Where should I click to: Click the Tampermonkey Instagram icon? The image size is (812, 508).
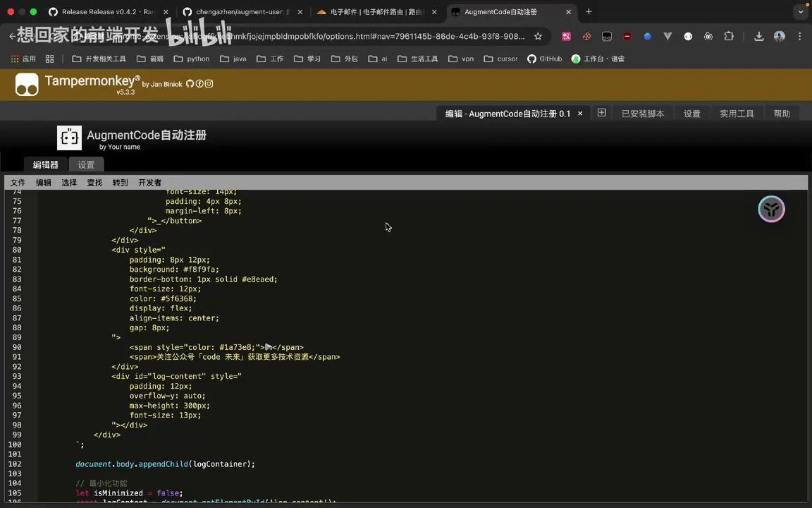pos(209,83)
